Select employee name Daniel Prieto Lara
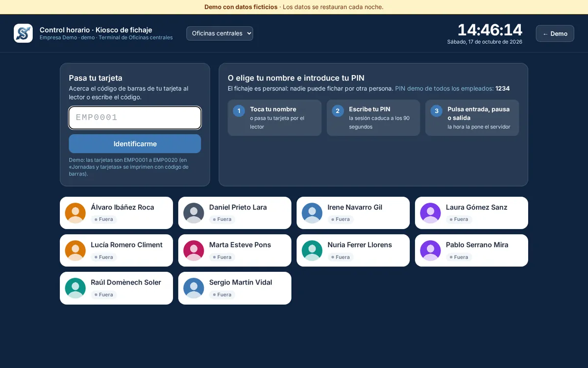Viewport: 588px width, 368px height. click(238, 207)
